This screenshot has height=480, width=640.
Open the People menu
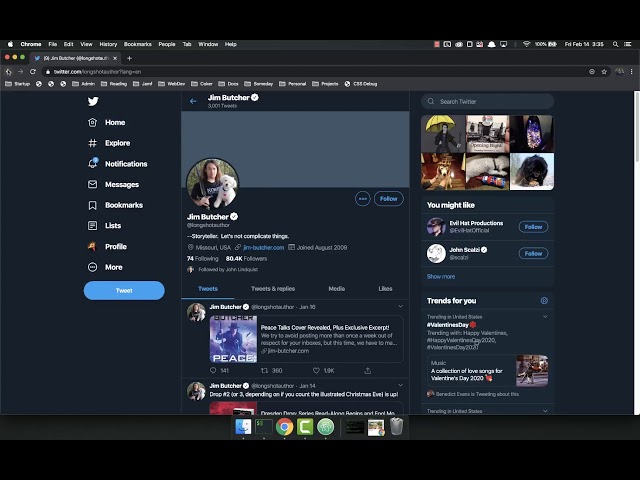pos(167,44)
